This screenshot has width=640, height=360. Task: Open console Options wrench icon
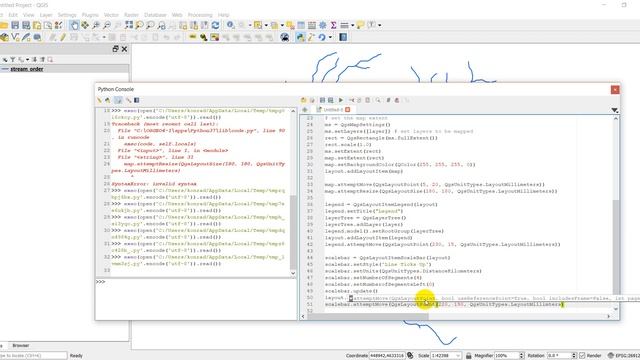point(128,100)
